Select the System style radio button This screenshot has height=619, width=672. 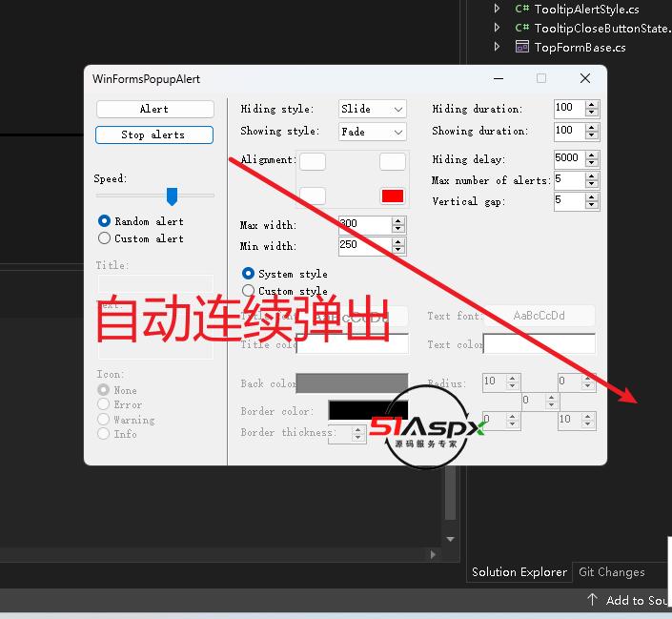click(248, 273)
